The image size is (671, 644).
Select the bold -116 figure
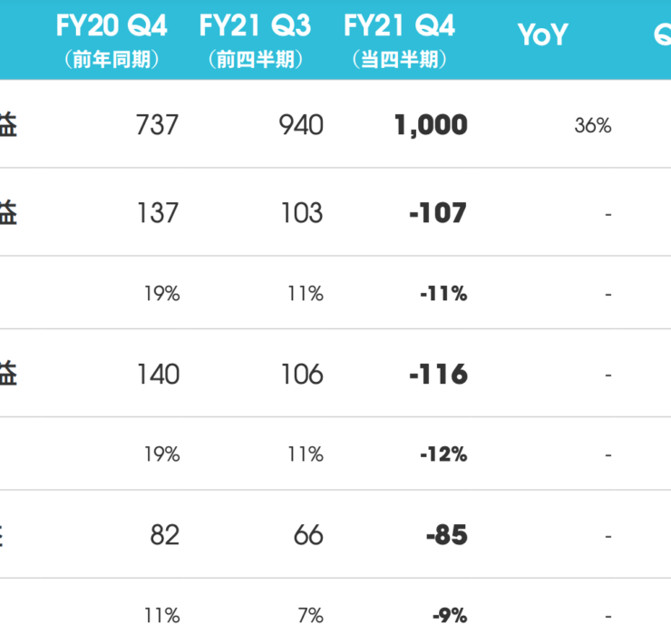(437, 374)
